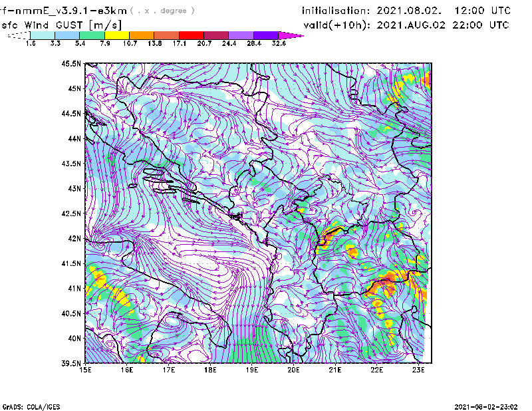Click the legend value 32.6
The height and width of the screenshot is (411, 532).
(x=279, y=43)
